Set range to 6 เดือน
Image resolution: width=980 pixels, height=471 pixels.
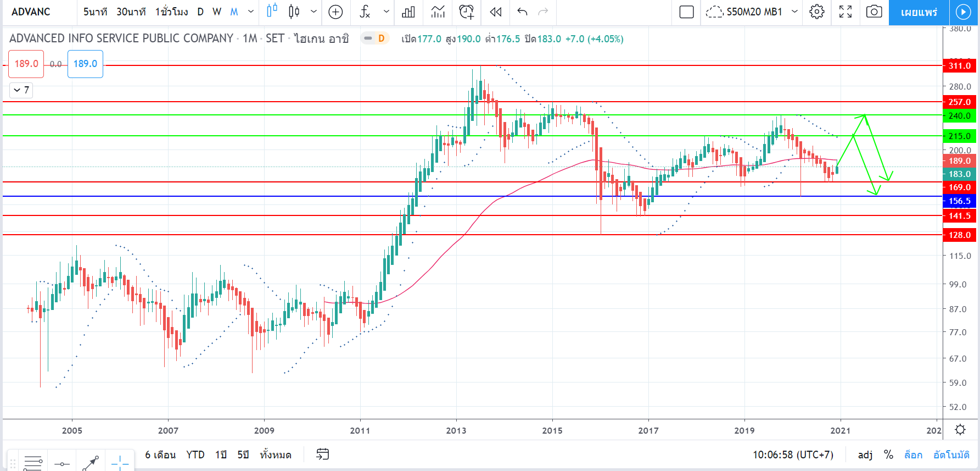[160, 455]
